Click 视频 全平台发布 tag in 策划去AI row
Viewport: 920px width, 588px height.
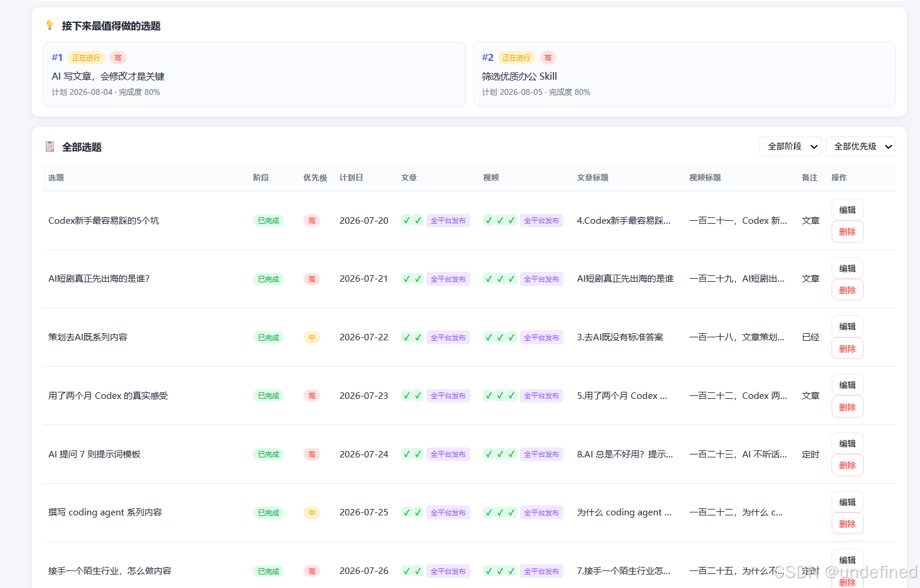coord(541,337)
